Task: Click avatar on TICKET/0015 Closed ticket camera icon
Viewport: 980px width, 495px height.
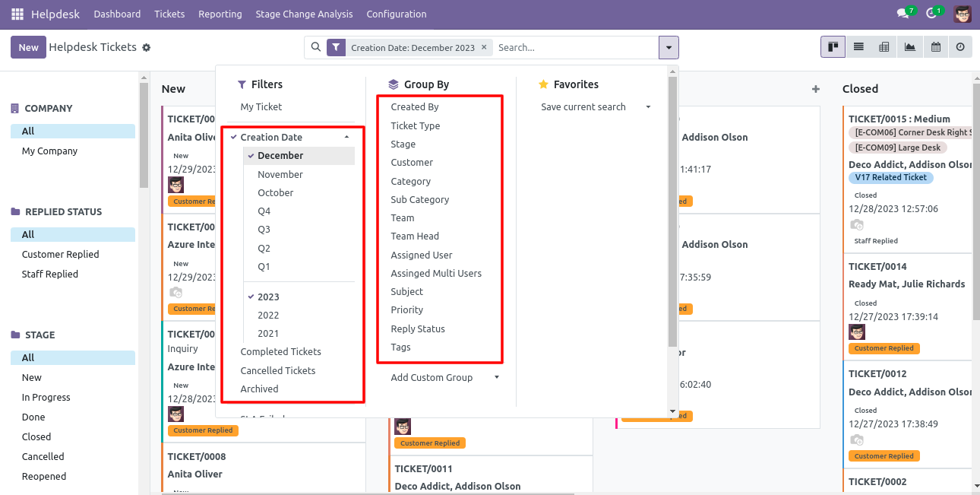Action: (857, 225)
